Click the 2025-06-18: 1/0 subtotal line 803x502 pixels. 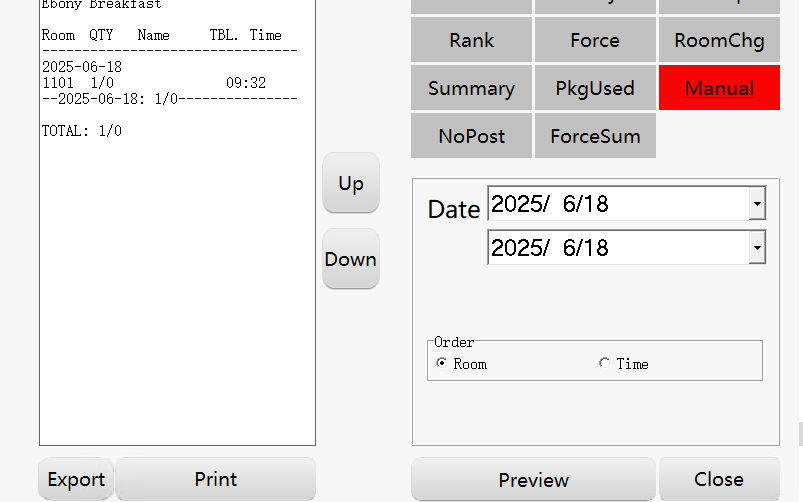(169, 99)
